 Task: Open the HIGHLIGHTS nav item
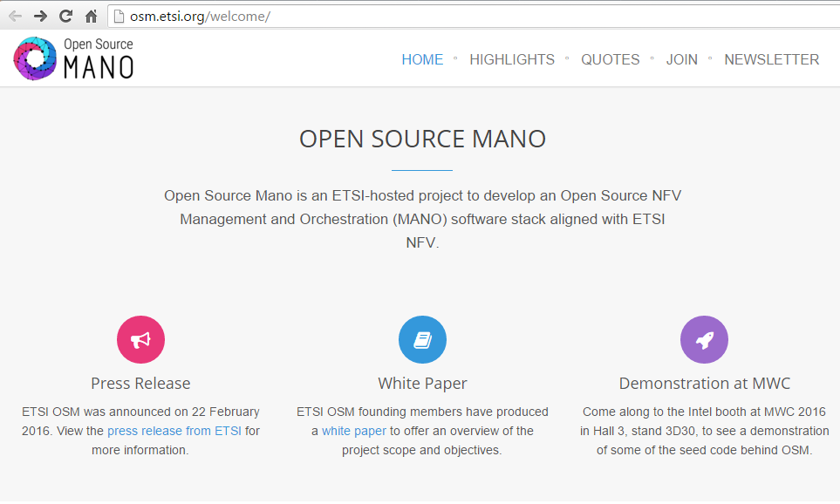click(512, 59)
